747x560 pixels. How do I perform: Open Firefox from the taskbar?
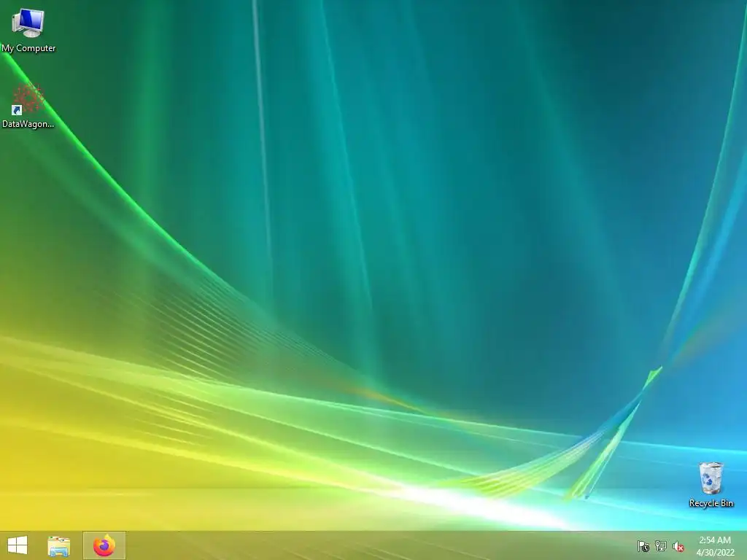point(104,545)
